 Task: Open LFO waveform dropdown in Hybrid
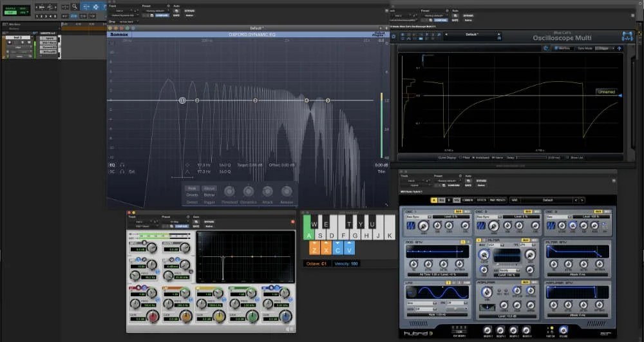pyautogui.click(x=421, y=303)
